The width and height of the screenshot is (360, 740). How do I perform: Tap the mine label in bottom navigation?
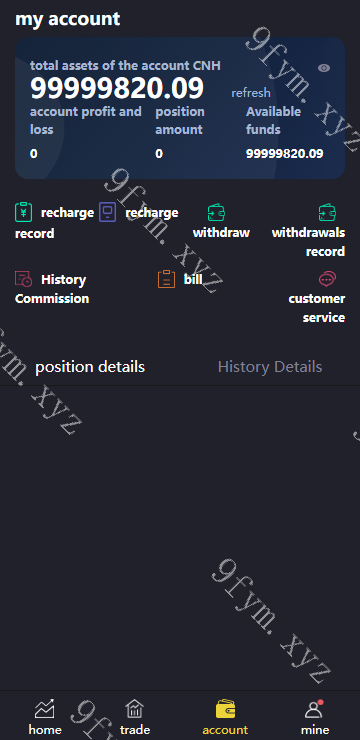pyautogui.click(x=315, y=730)
